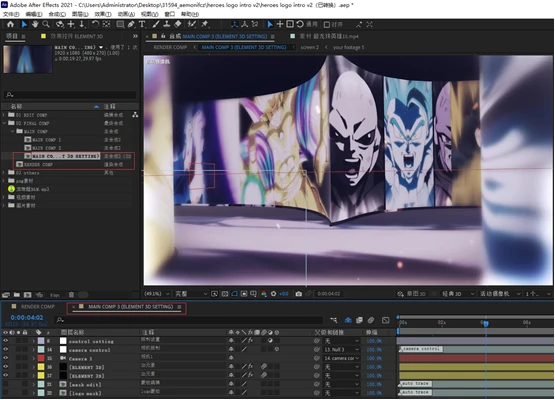Switch to the 效果控件 ELEMENT 3D panel tab
Viewport: 555px width, 400px height.
pyautogui.click(x=76, y=36)
